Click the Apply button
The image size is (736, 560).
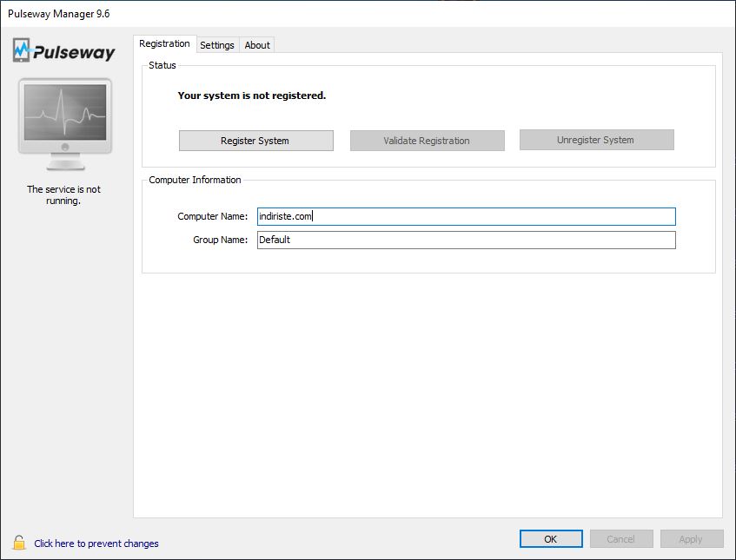point(692,539)
